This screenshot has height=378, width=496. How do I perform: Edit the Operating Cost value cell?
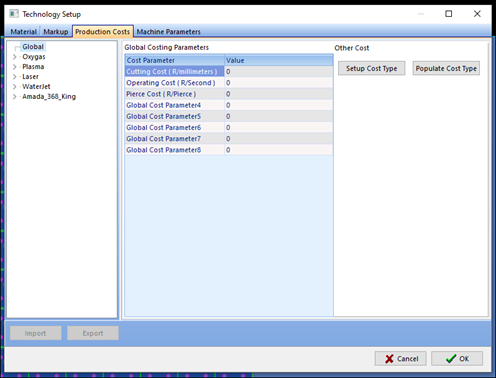coord(279,83)
